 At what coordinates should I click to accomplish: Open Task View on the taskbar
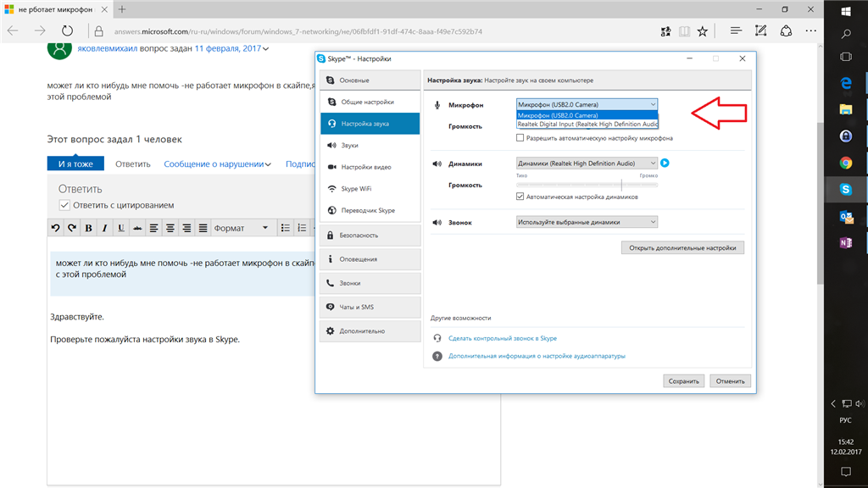846,57
